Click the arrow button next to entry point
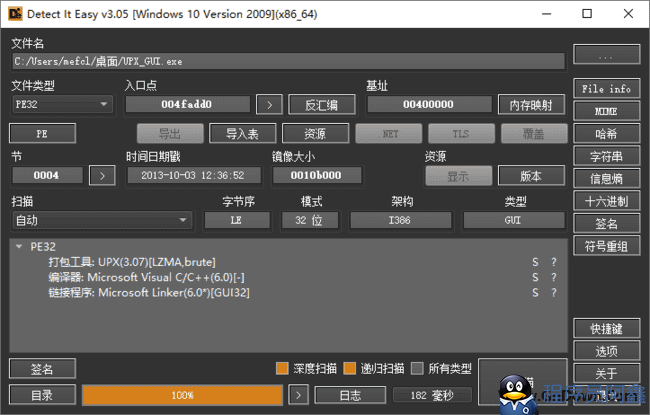Screen dimensions: 650x415 coord(269,104)
